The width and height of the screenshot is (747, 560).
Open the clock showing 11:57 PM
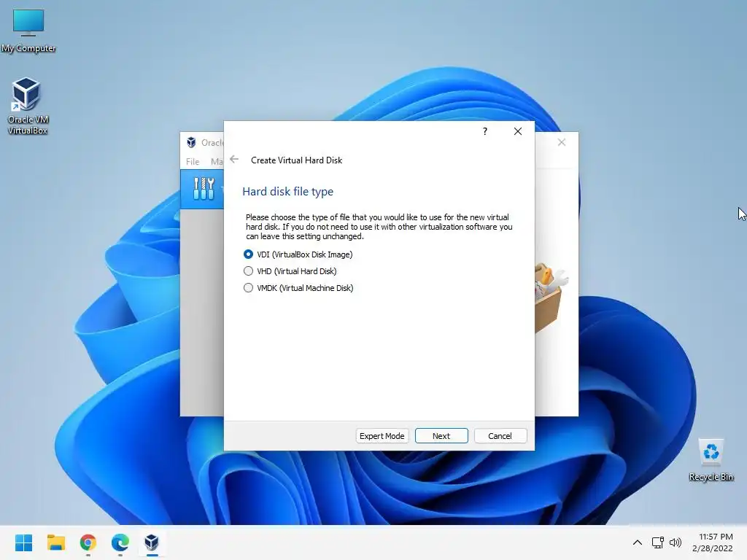(x=713, y=542)
